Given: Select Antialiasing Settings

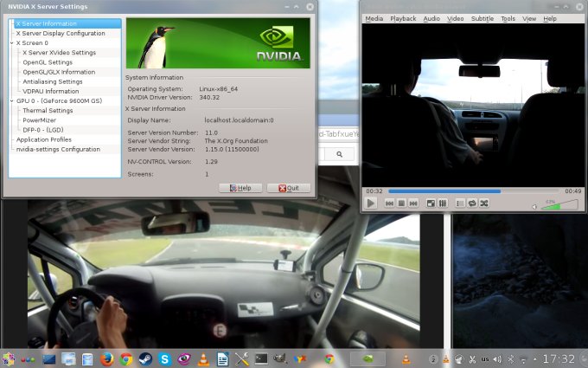Looking at the screenshot, I should tap(53, 81).
